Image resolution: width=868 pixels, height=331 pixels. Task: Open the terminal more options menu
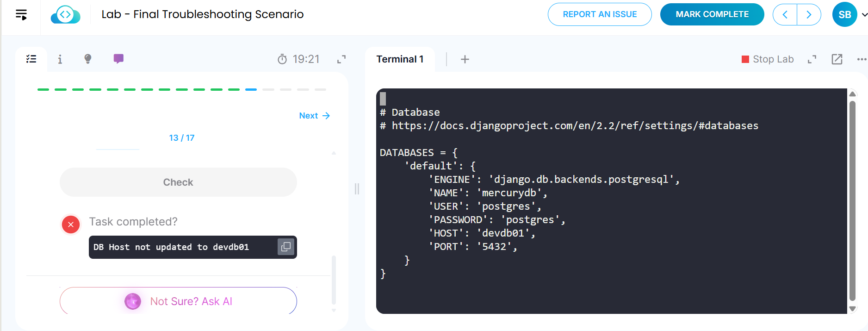[x=862, y=59]
